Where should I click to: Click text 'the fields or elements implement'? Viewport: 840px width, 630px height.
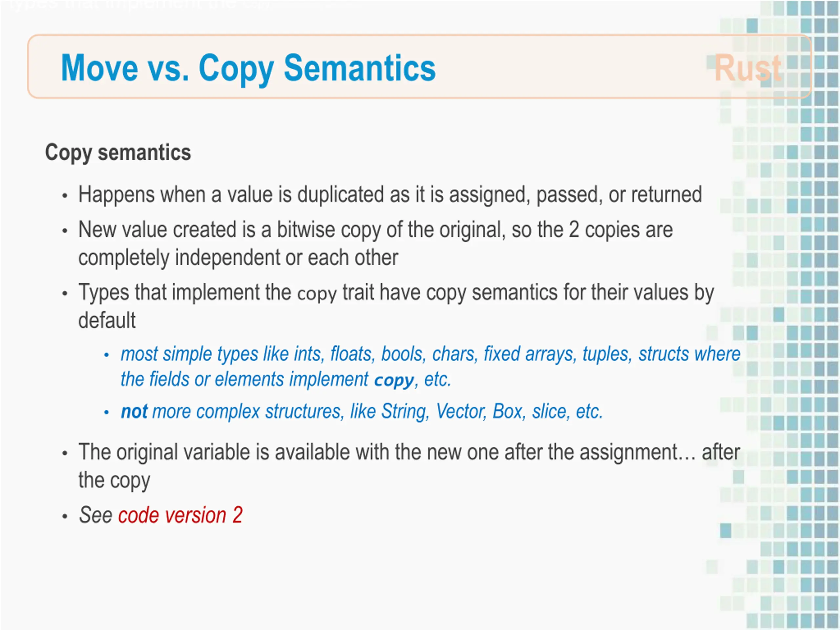[x=244, y=379]
